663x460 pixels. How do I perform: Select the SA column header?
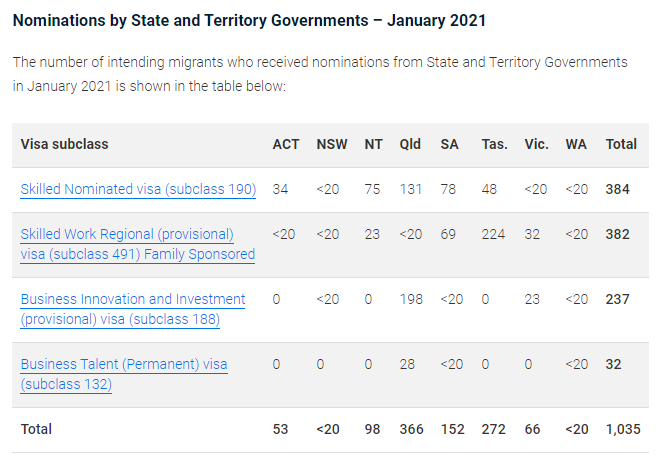(x=449, y=144)
